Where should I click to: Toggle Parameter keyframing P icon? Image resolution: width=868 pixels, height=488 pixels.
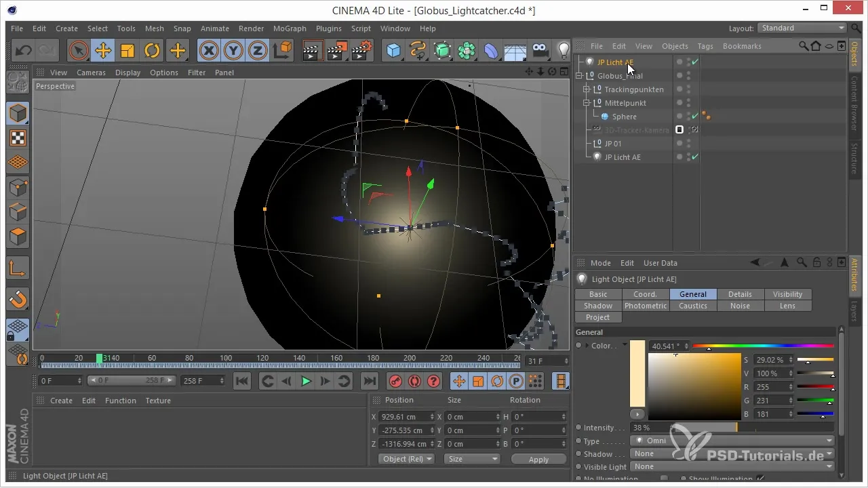(x=516, y=382)
